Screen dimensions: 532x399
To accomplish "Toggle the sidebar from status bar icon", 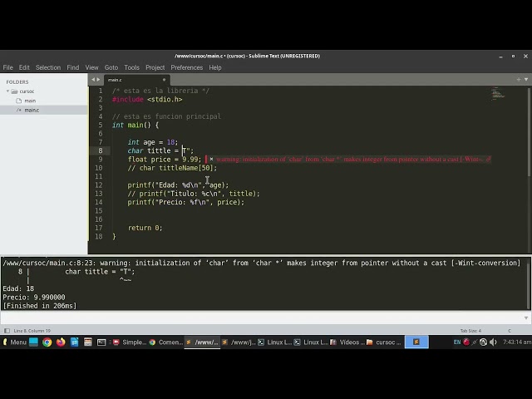I will tap(7, 331).
